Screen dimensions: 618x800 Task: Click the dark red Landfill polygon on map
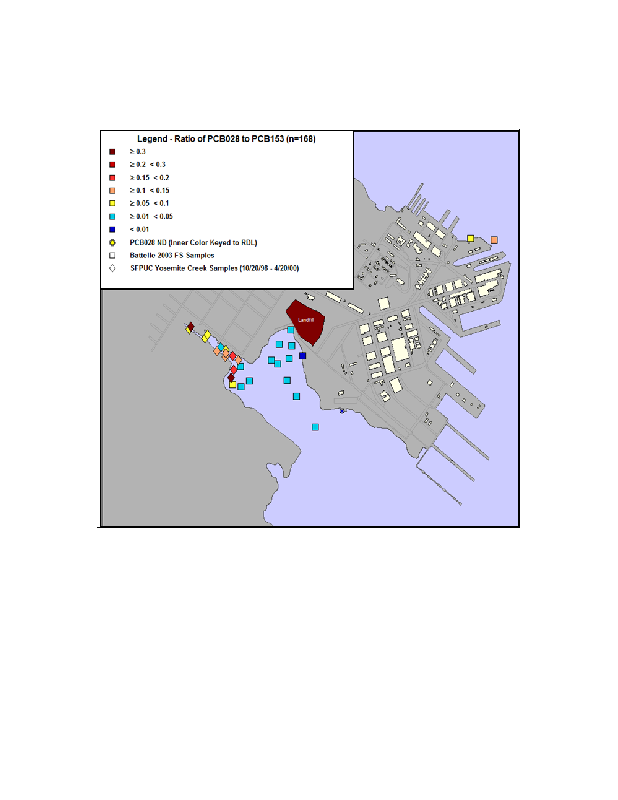[304, 322]
